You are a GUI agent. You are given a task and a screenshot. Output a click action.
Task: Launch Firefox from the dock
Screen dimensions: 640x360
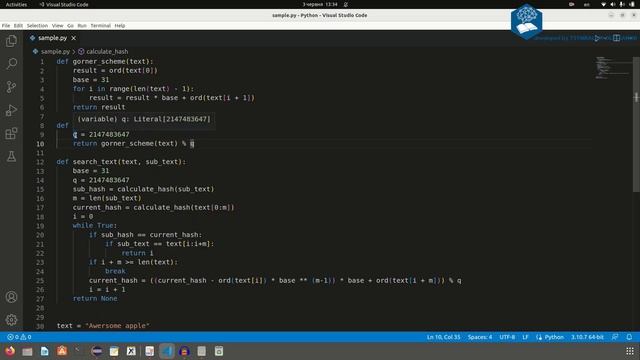10,351
